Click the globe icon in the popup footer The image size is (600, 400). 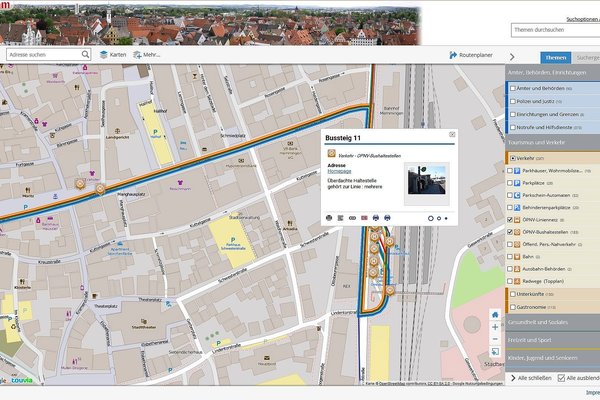point(329,218)
